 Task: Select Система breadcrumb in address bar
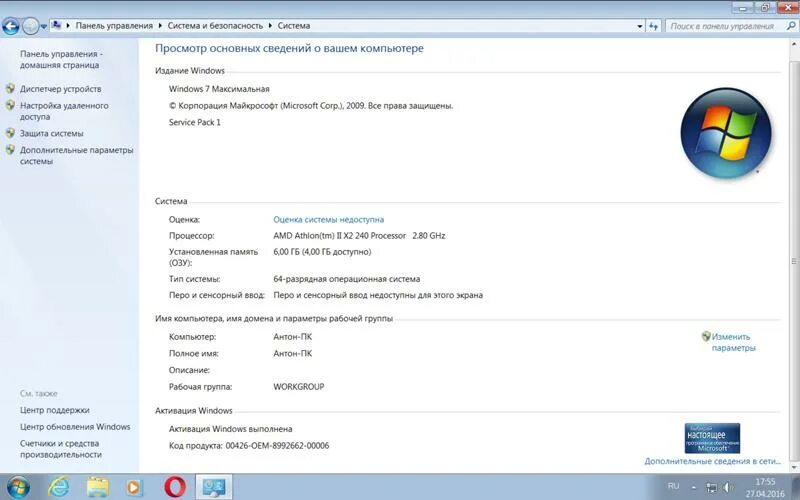tap(294, 26)
